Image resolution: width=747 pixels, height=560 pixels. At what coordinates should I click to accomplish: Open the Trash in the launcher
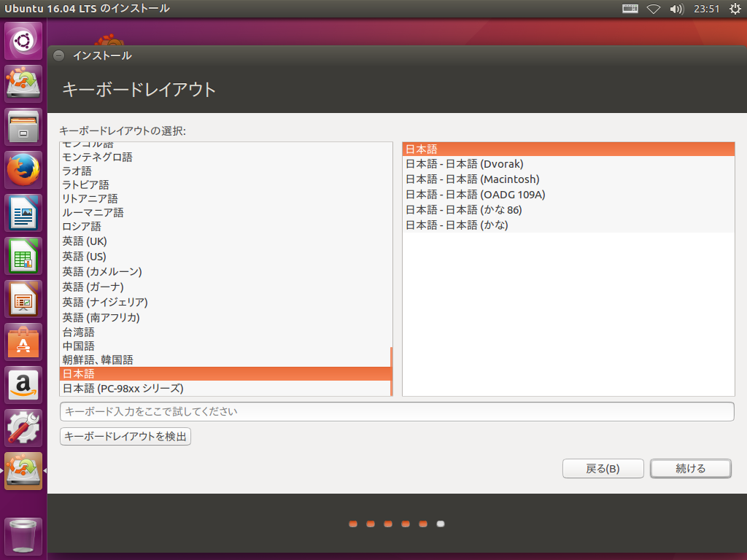(x=23, y=537)
